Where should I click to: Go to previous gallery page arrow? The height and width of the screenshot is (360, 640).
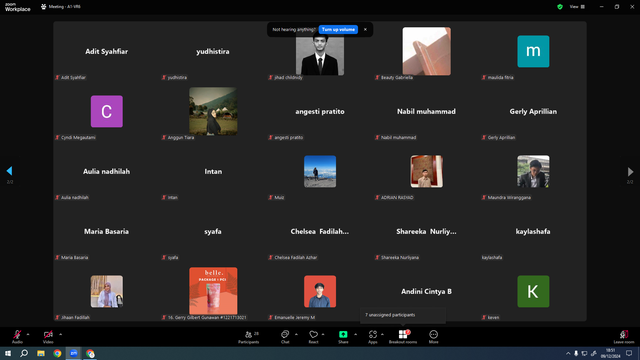point(9,171)
